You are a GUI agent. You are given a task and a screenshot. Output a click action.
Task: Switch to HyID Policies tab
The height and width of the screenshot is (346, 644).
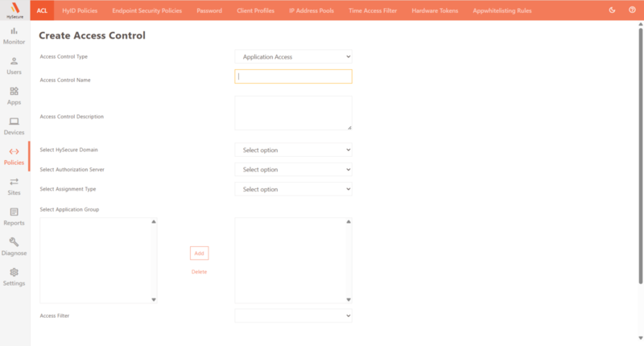(x=80, y=10)
